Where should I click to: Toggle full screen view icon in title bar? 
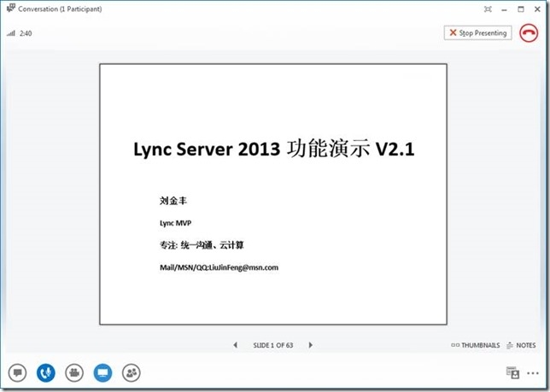pos(488,9)
